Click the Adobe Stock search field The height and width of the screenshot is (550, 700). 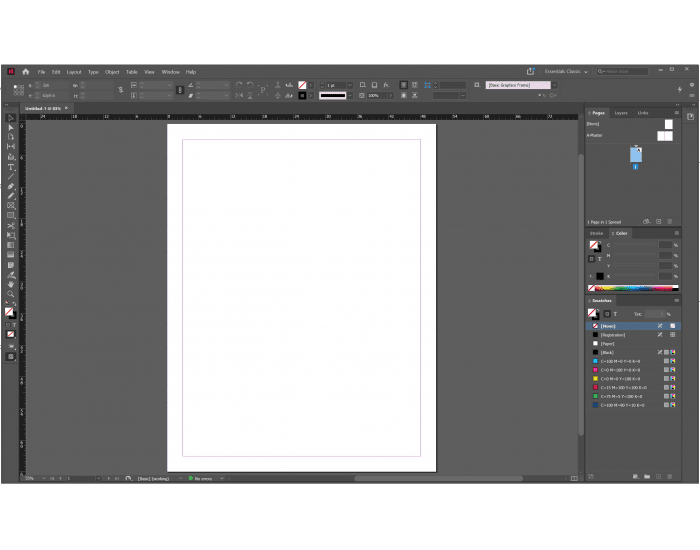pos(622,71)
